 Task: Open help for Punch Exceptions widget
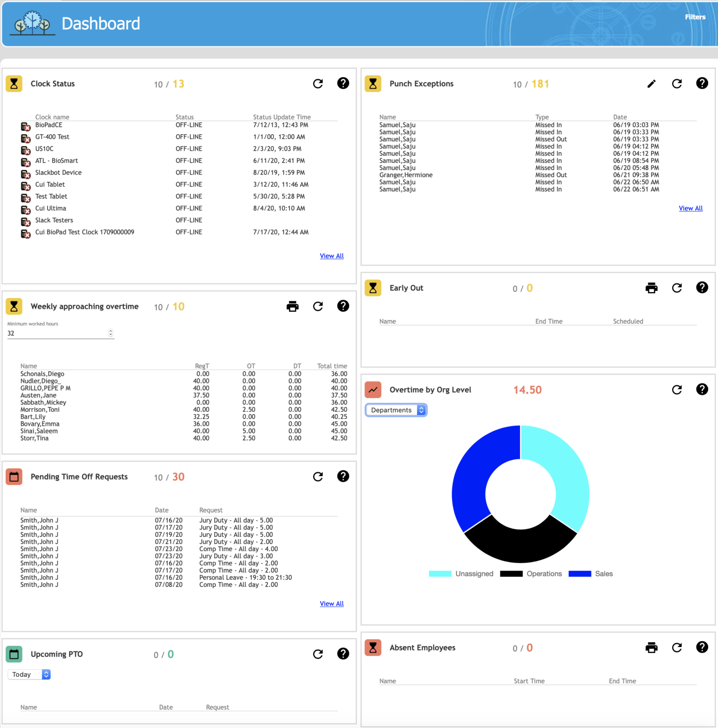tap(702, 83)
